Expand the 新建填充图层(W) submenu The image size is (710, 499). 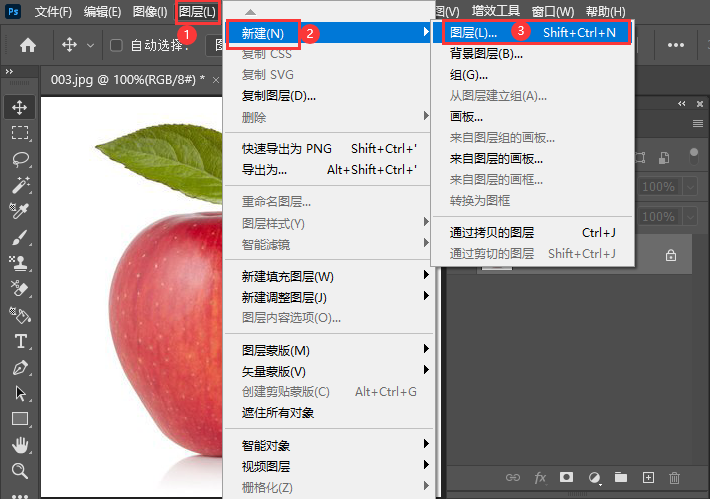(426, 275)
